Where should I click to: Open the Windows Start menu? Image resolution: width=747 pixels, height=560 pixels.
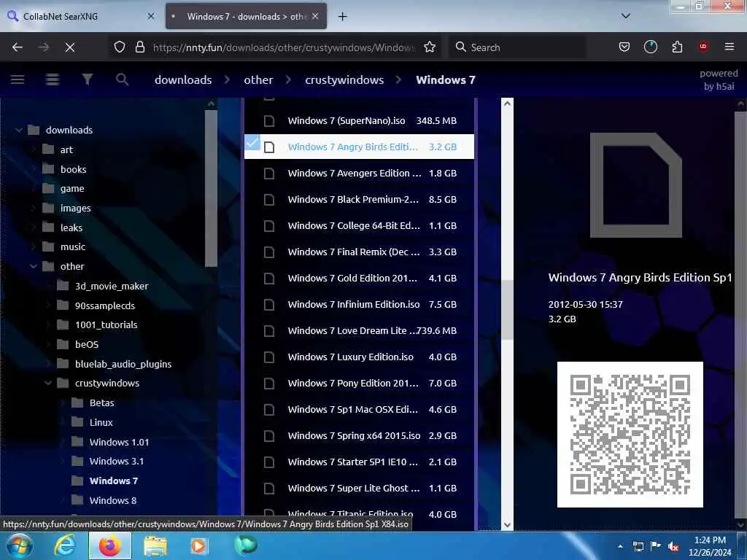pos(20,545)
